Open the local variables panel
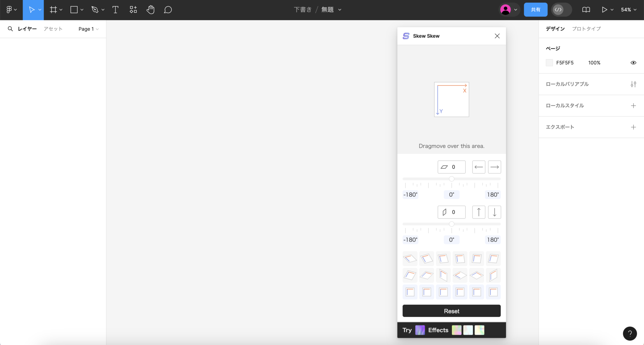 click(x=634, y=84)
